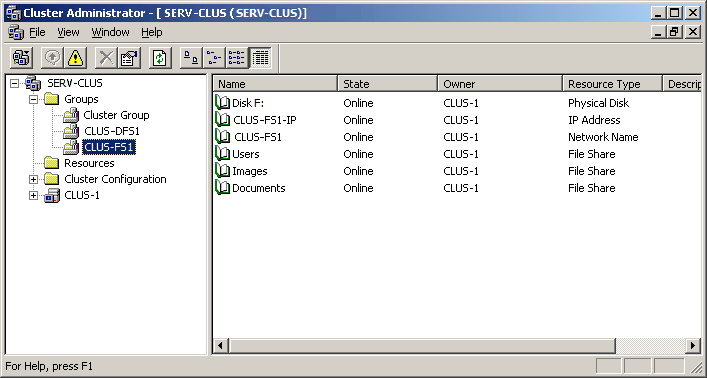Click the Cluster Administrator title bar icon
The image size is (707, 378).
tap(13, 13)
